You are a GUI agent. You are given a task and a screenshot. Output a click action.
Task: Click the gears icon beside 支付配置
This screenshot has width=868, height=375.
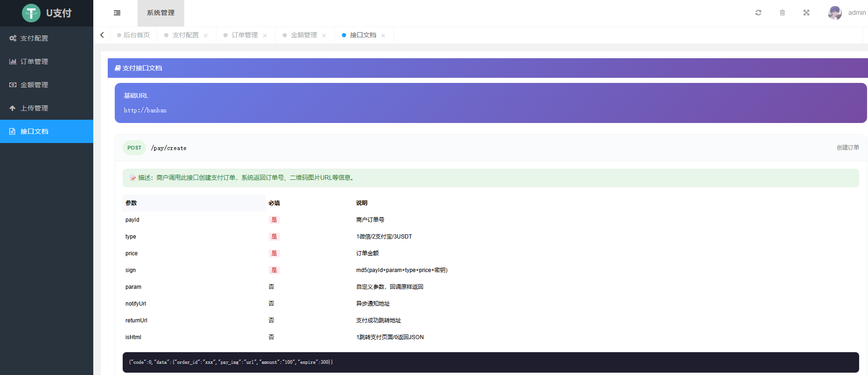click(x=13, y=38)
